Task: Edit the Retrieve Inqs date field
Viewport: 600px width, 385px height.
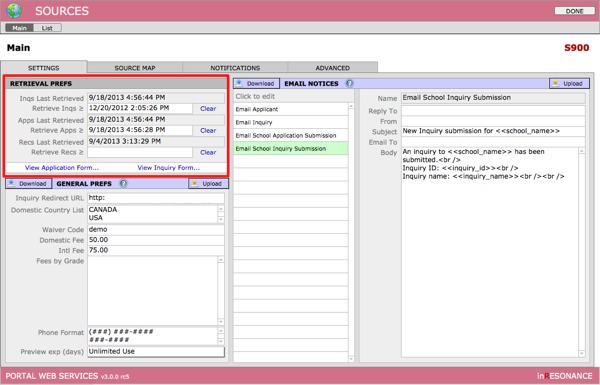Action: pos(140,108)
